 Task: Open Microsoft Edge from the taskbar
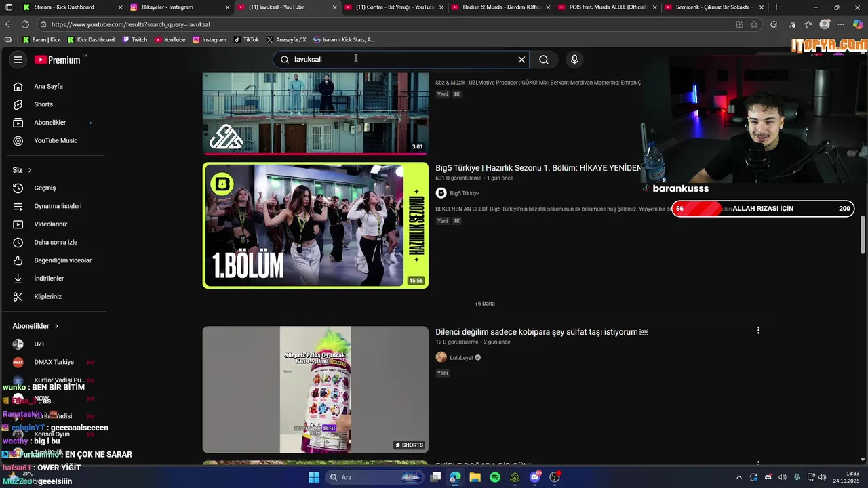[x=455, y=477]
